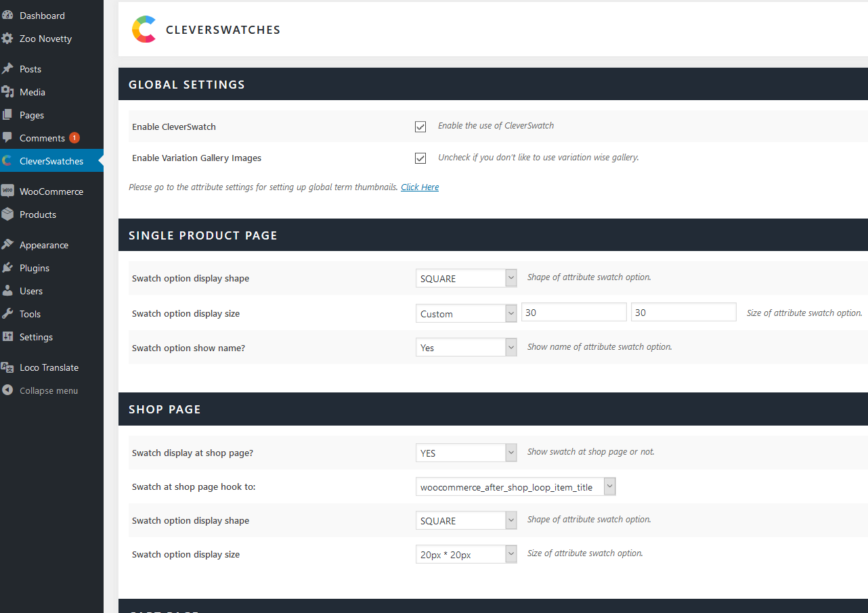This screenshot has height=613, width=868.
Task: Click the CleverSwatches colorful logo
Action: point(144,30)
